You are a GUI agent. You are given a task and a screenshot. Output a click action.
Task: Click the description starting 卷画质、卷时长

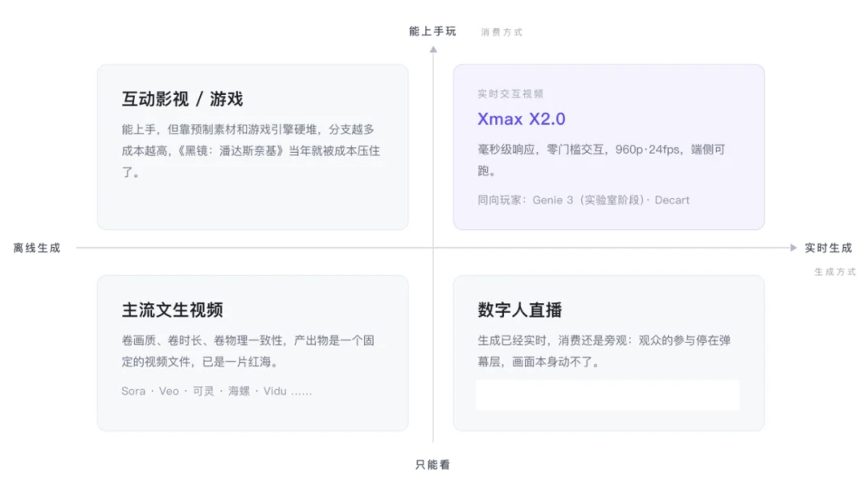point(248,351)
